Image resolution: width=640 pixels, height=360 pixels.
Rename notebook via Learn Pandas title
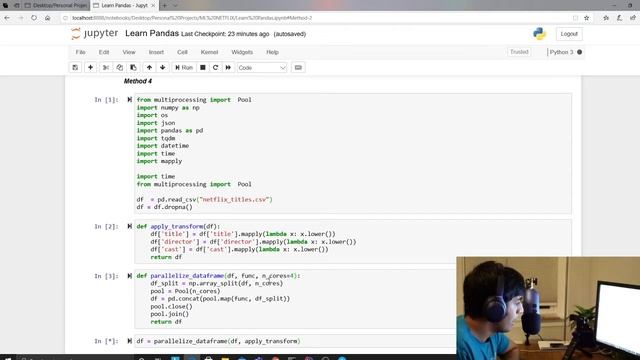(x=152, y=33)
